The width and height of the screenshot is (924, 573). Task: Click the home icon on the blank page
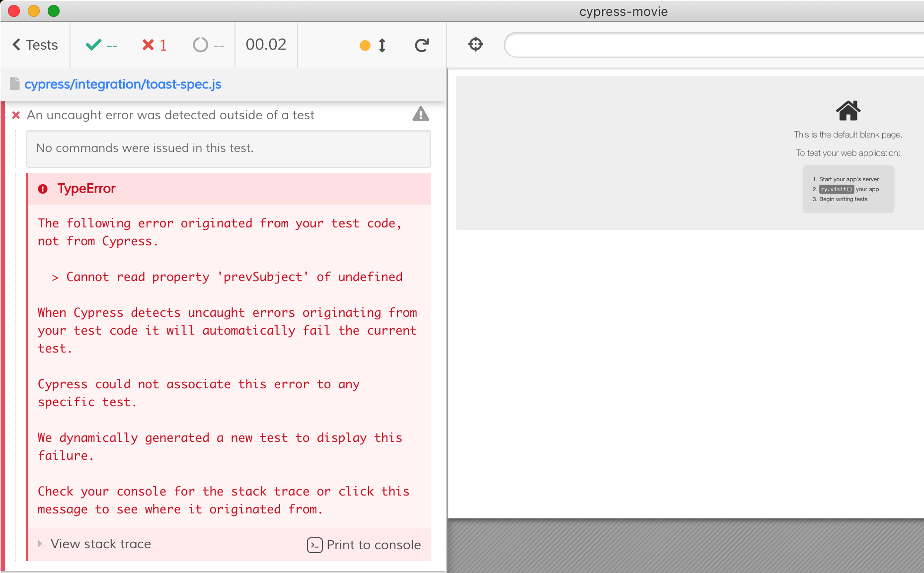[848, 110]
